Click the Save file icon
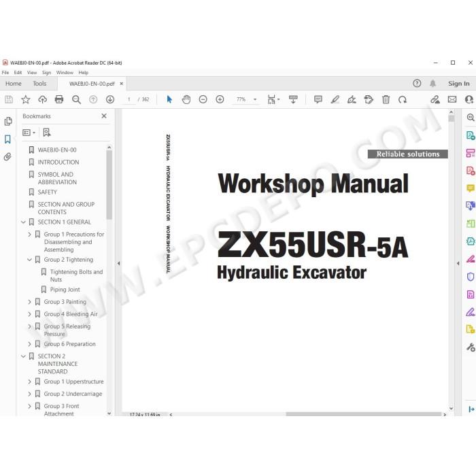Viewport: 476px width, 476px height. pyautogui.click(x=9, y=99)
